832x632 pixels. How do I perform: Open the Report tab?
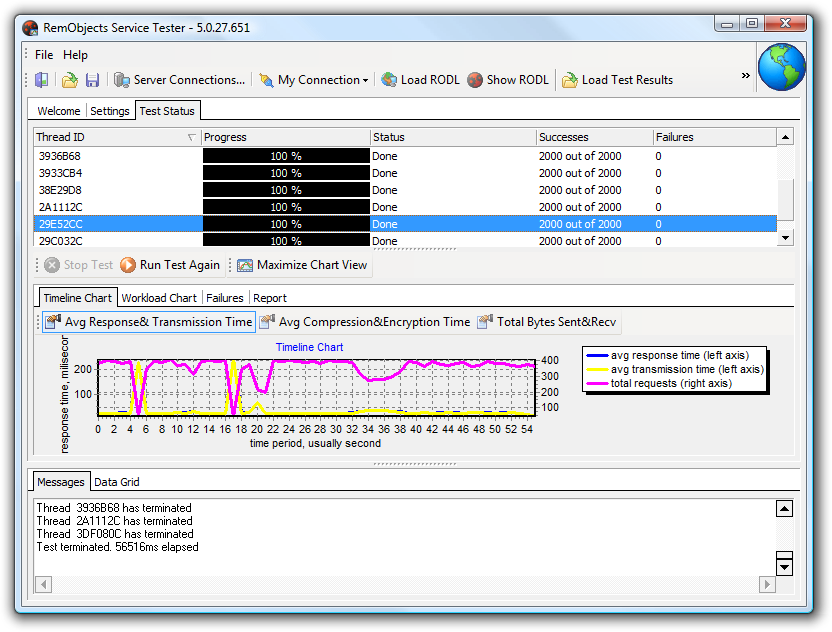point(270,298)
